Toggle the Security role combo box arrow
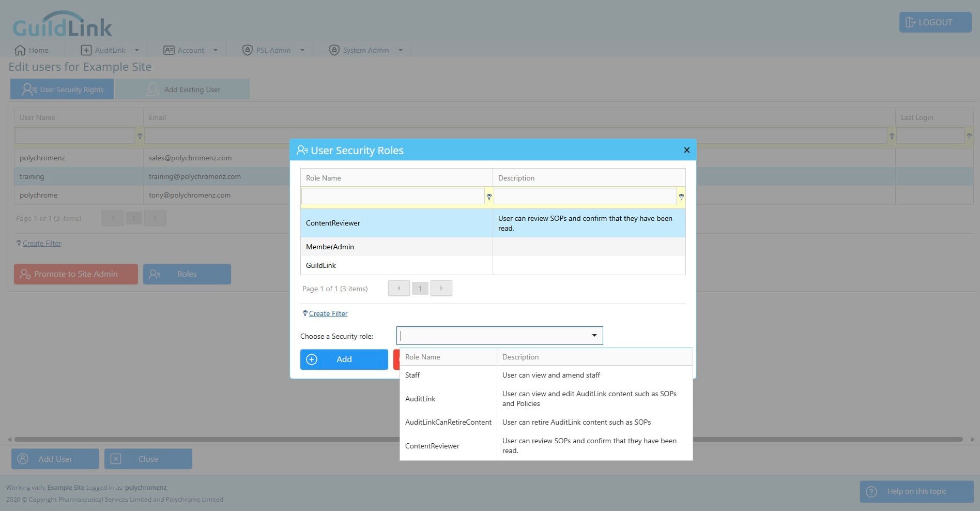The width and height of the screenshot is (980, 511). click(x=594, y=336)
